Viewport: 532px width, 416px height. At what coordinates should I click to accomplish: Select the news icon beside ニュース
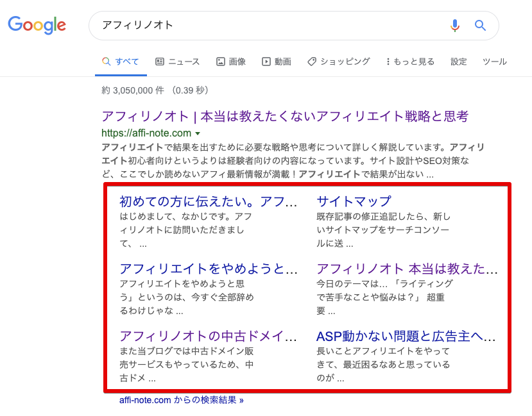[x=159, y=62]
